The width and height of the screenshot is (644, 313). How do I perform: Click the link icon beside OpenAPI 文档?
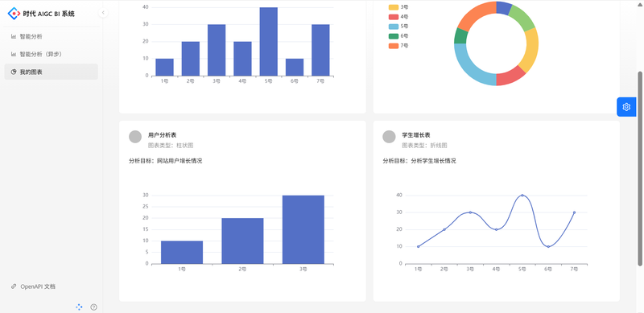point(14,286)
